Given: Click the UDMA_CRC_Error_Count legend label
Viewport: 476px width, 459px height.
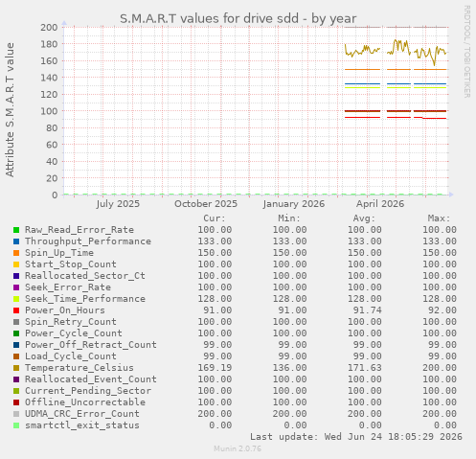Looking at the screenshot, I should coord(82,414).
